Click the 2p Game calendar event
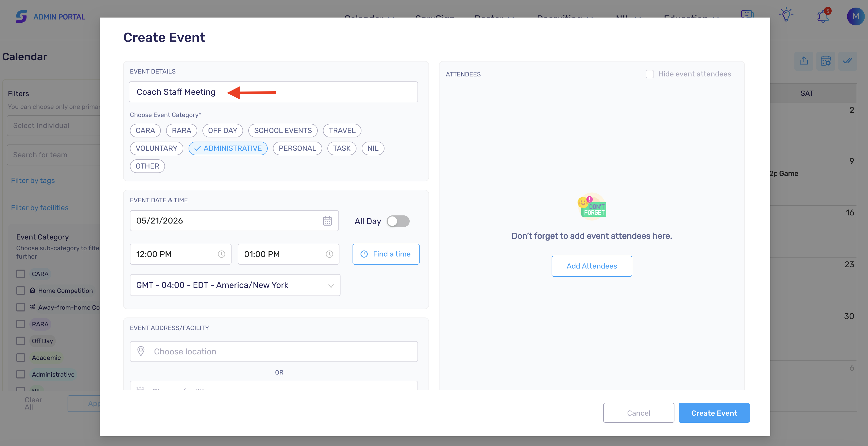868x446 pixels. tap(784, 174)
